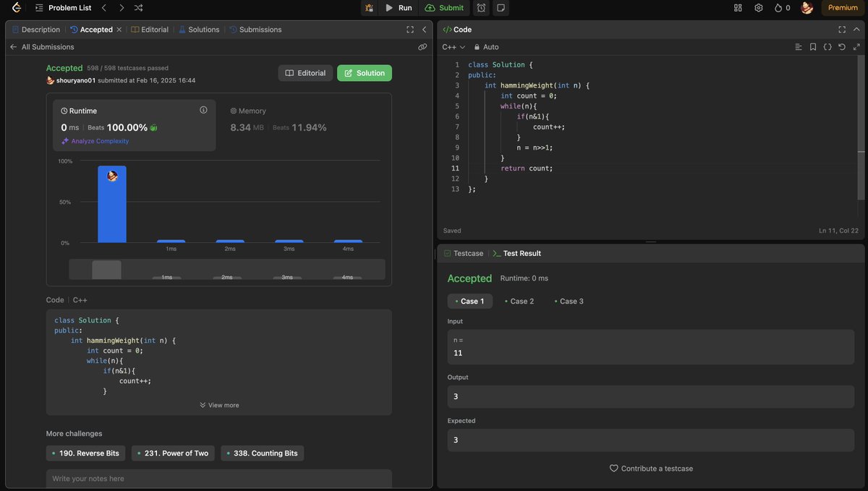Show runtime info circle icon
This screenshot has width=868, height=491.
pos(203,110)
